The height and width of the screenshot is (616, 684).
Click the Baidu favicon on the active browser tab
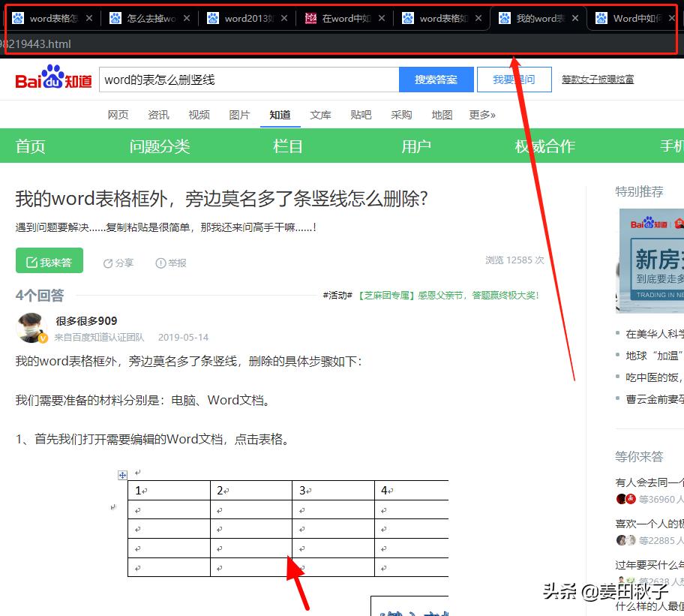click(x=505, y=17)
